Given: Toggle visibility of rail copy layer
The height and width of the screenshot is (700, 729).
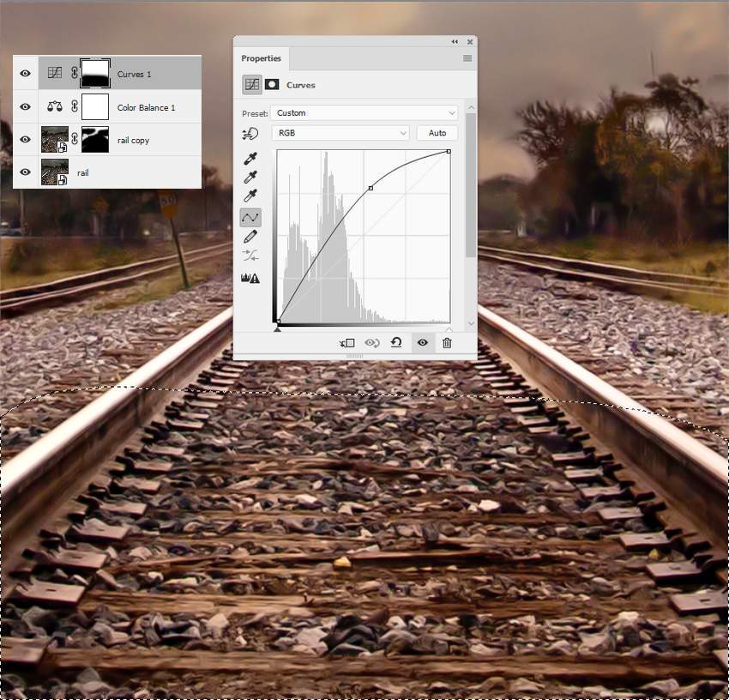Looking at the screenshot, I should point(25,140).
